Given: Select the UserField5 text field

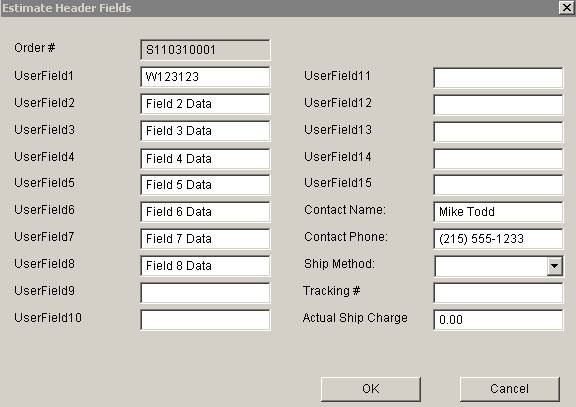Looking at the screenshot, I should (x=205, y=185).
